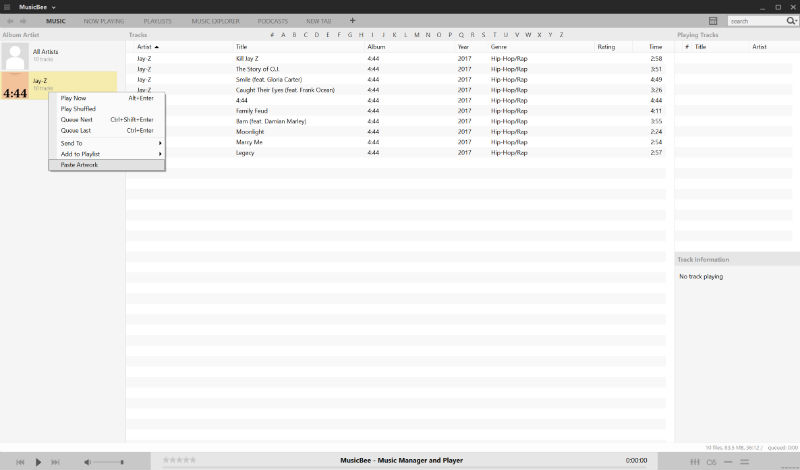Expand the Send To submenu
Image resolution: width=800 pixels, height=470 pixels.
[x=107, y=143]
